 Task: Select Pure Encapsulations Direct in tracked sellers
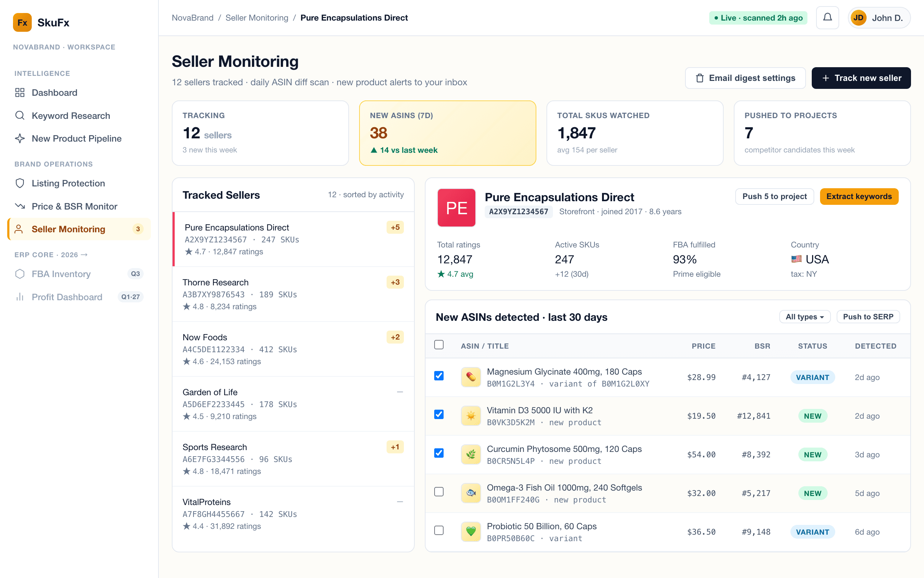click(x=293, y=239)
